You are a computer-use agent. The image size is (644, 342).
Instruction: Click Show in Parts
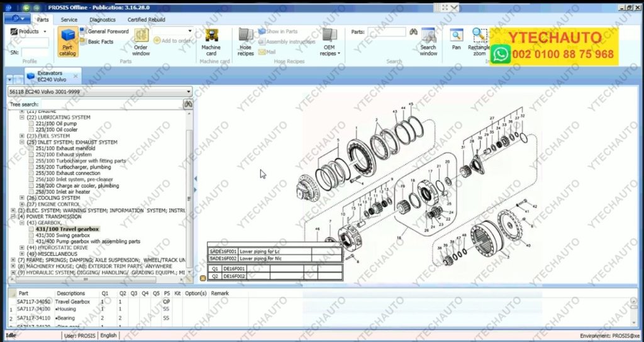point(278,31)
